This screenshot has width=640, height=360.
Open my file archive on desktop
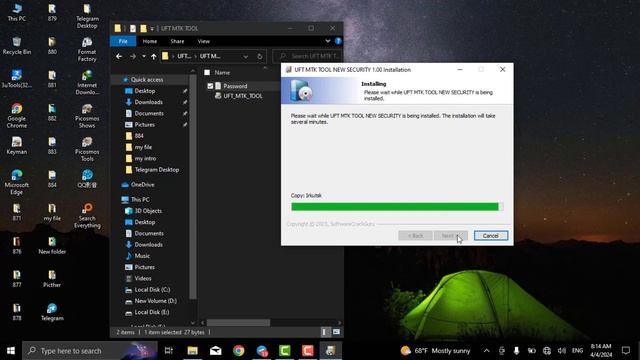click(52, 212)
